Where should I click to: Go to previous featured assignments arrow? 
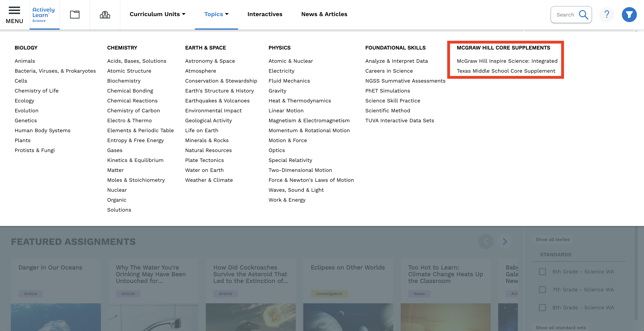pyautogui.click(x=486, y=241)
